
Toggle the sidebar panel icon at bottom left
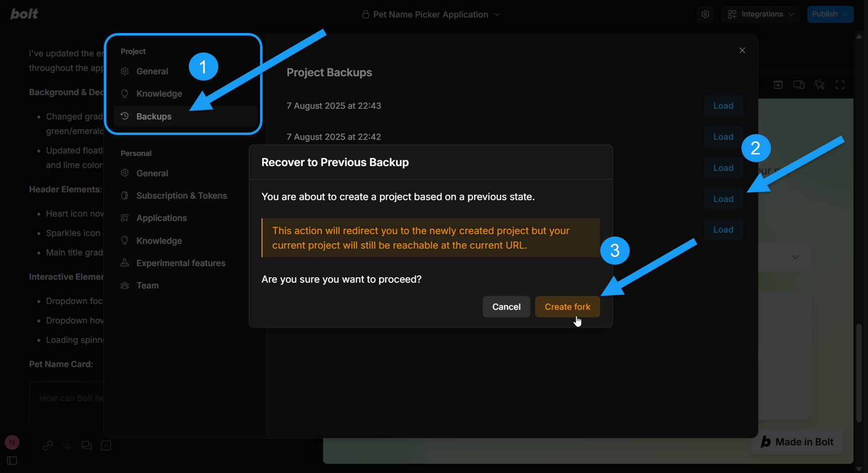click(12, 460)
